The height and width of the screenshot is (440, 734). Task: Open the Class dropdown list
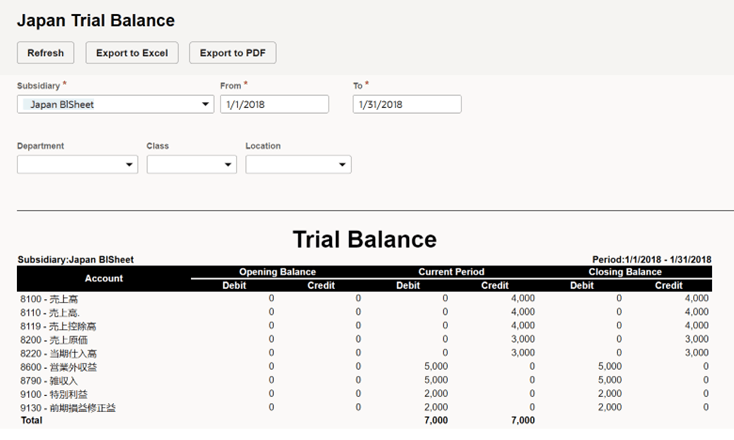(190, 165)
